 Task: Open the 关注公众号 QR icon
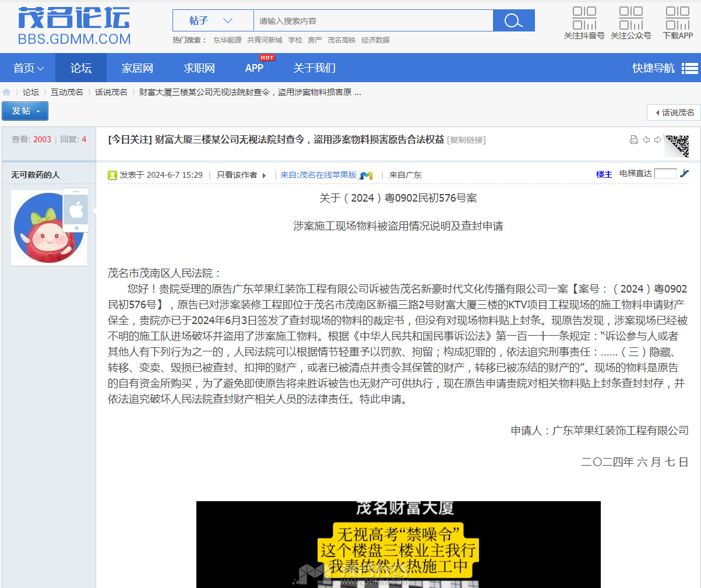630,18
